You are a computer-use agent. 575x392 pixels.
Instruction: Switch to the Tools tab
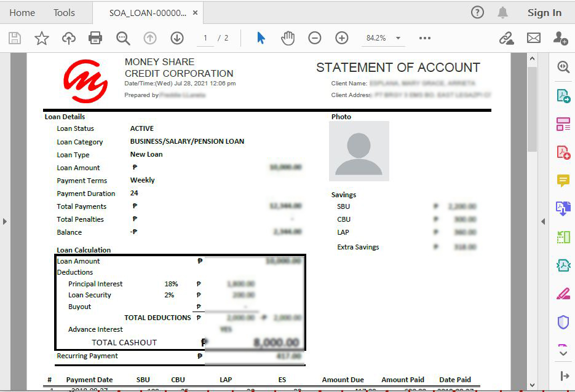[64, 13]
